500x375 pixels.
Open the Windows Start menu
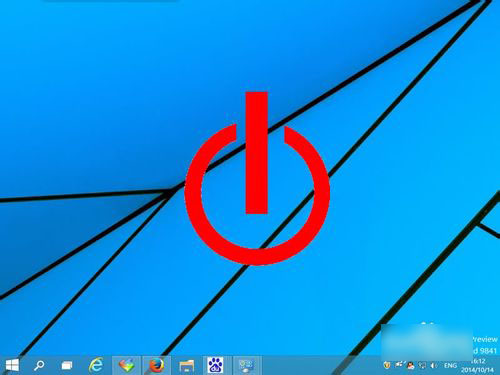click(x=12, y=365)
